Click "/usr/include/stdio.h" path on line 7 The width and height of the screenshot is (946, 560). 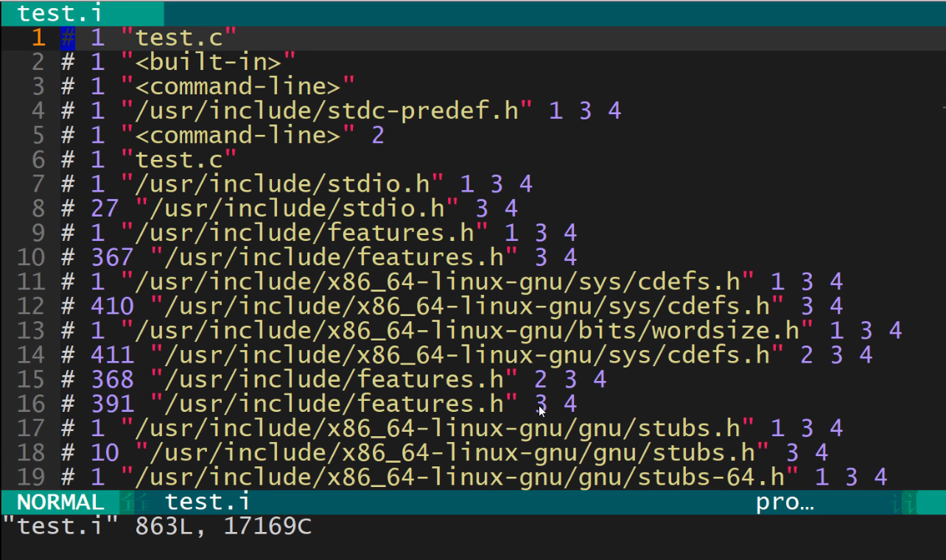click(x=282, y=183)
